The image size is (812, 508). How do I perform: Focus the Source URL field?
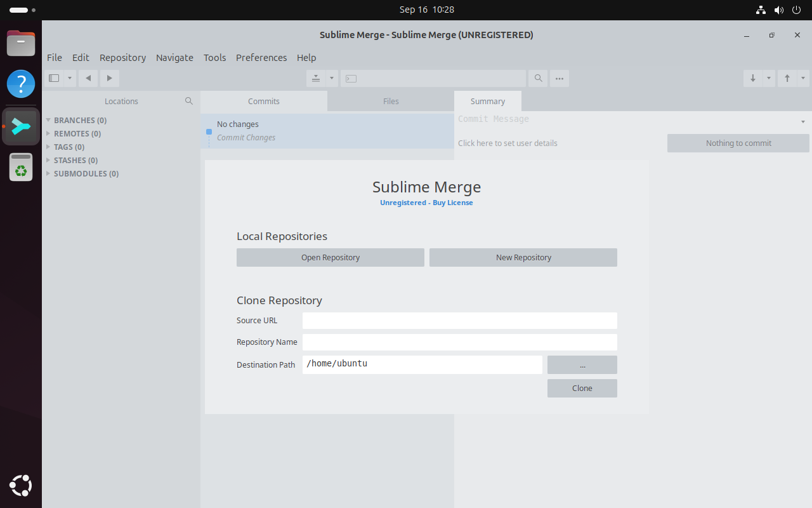(460, 321)
